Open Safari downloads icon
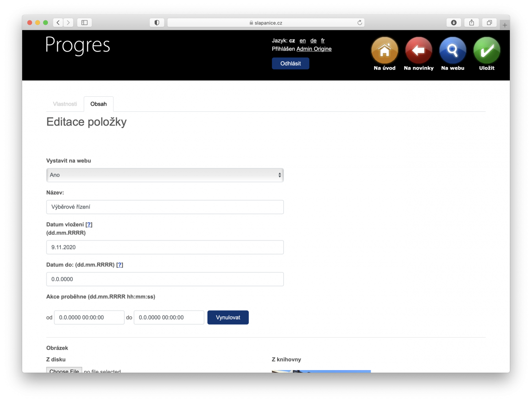The width and height of the screenshot is (532, 402). tap(454, 23)
